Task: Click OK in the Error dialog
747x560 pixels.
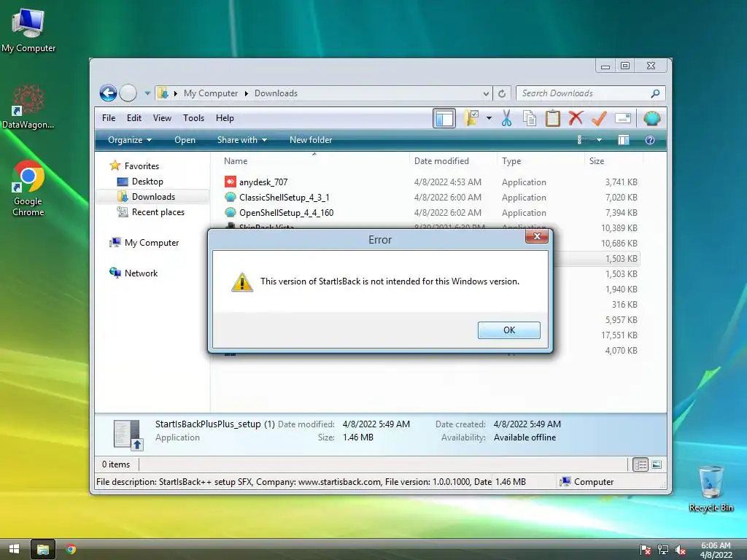Action: click(x=508, y=330)
